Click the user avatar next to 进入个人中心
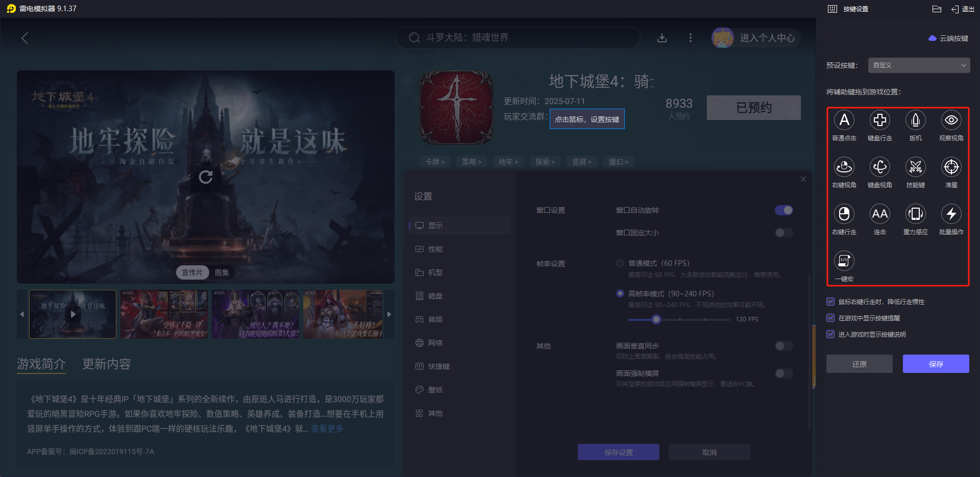 coord(723,38)
